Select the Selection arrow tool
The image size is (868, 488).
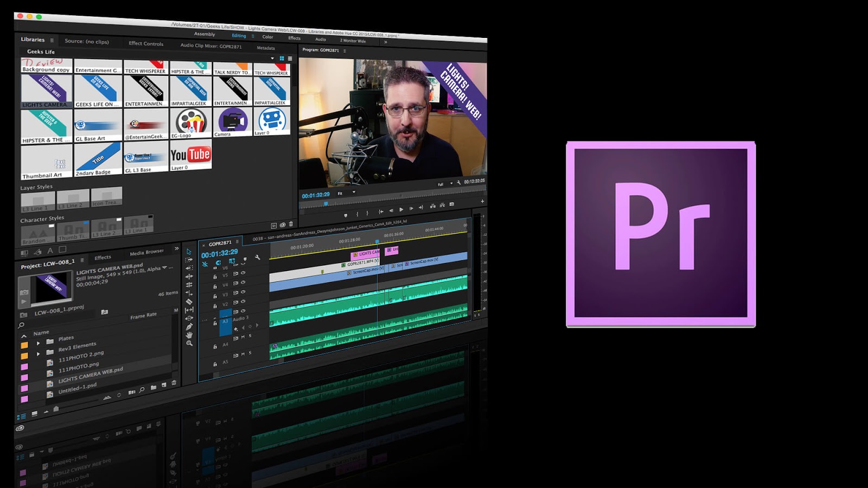coord(189,252)
